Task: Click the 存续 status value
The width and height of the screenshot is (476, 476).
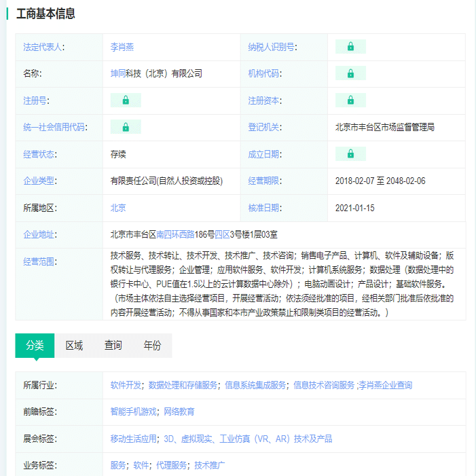Action: [x=118, y=154]
